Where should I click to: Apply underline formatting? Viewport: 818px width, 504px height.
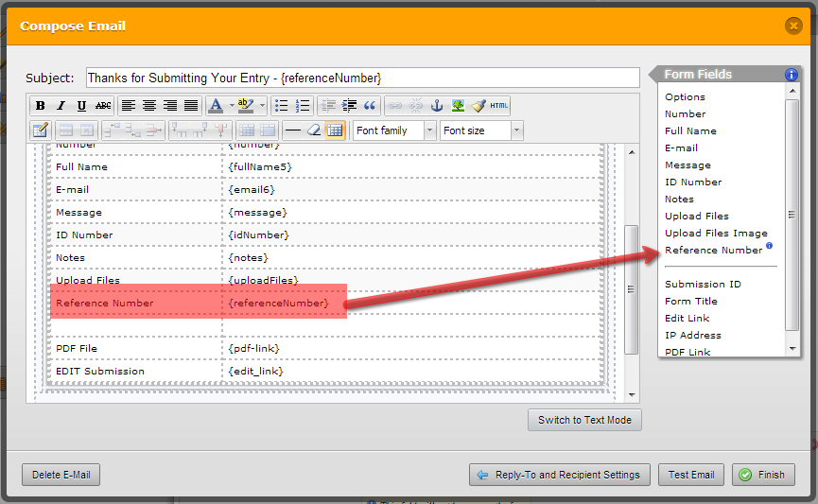[x=81, y=106]
